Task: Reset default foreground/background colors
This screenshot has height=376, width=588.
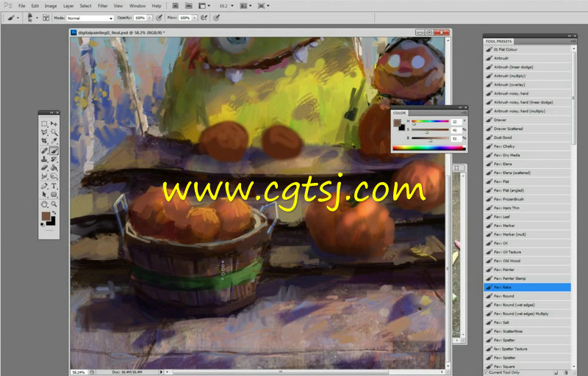Action: (43, 225)
